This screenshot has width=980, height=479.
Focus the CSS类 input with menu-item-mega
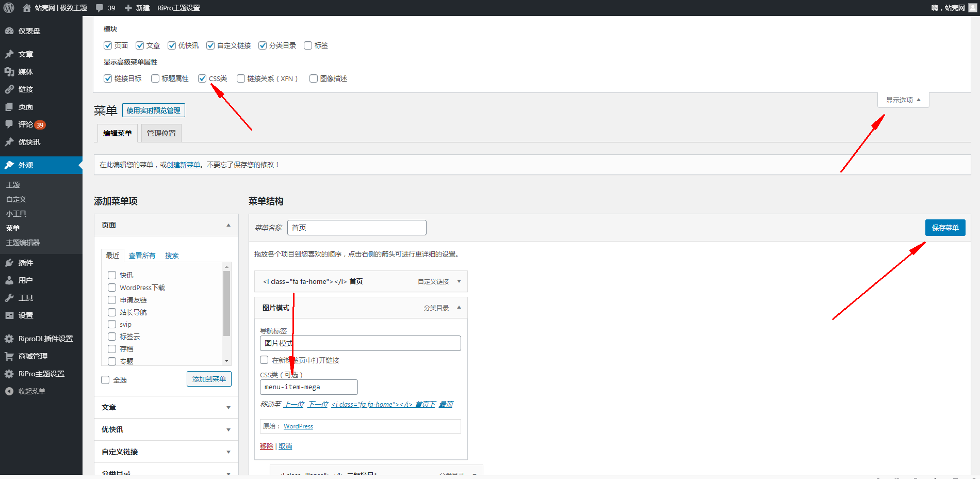click(309, 387)
